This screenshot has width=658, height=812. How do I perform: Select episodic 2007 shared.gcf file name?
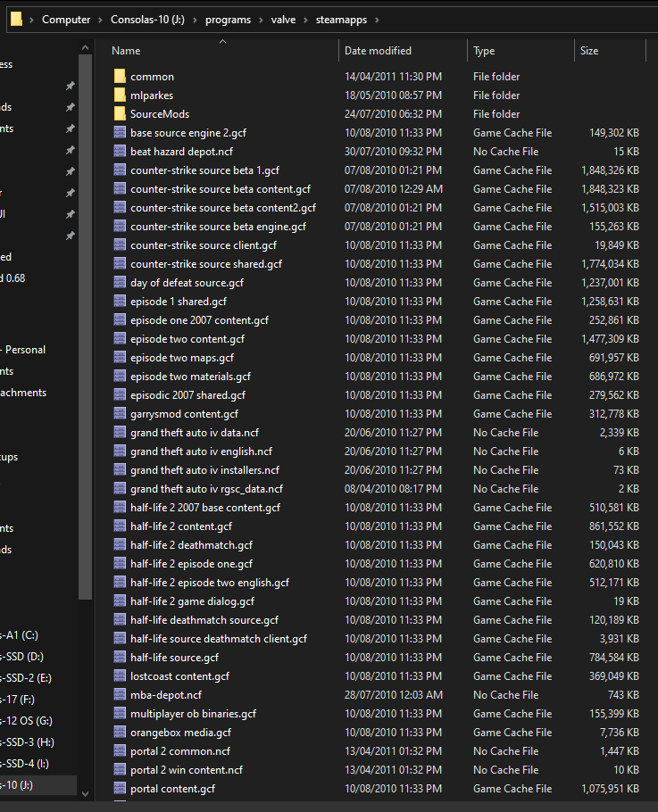coord(187,394)
